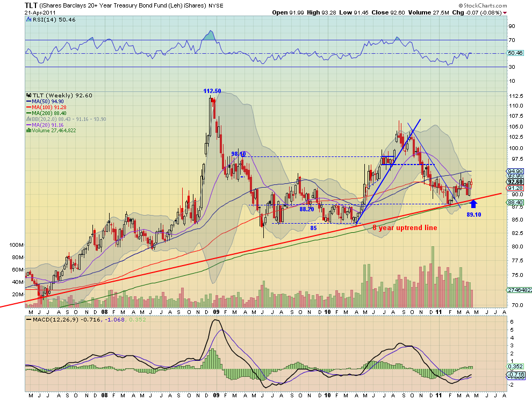
Task: Click the 88.40 green price tag on axis
Action: [x=515, y=202]
